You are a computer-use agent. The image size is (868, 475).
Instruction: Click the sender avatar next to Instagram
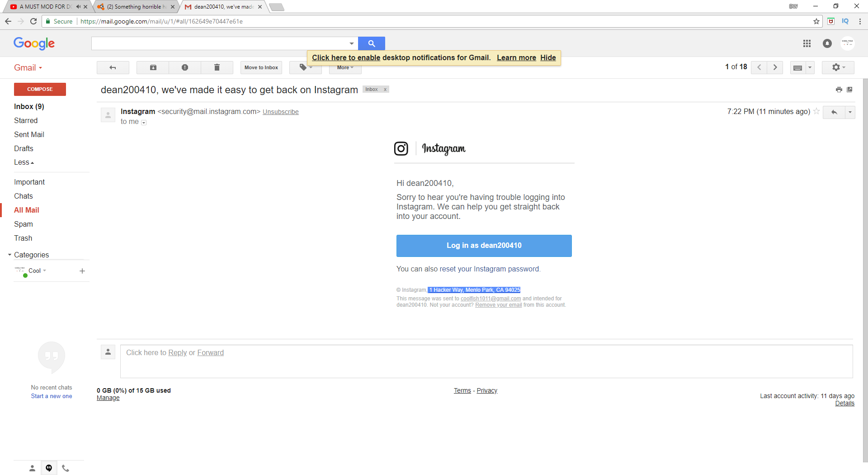108,115
